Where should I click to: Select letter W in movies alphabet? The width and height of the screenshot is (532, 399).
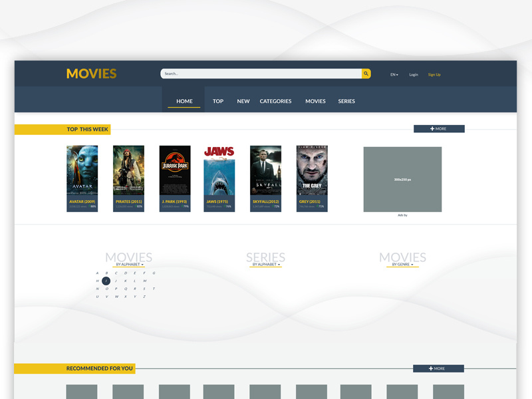tap(116, 297)
